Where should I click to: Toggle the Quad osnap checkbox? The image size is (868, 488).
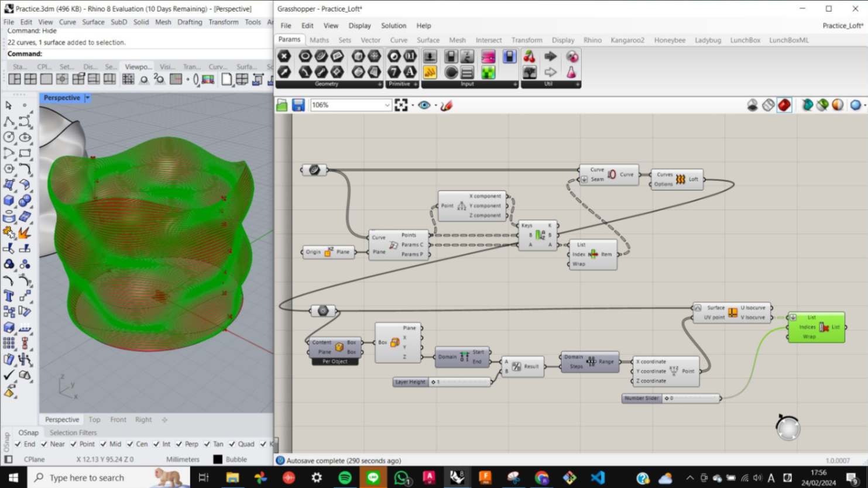coord(232,444)
